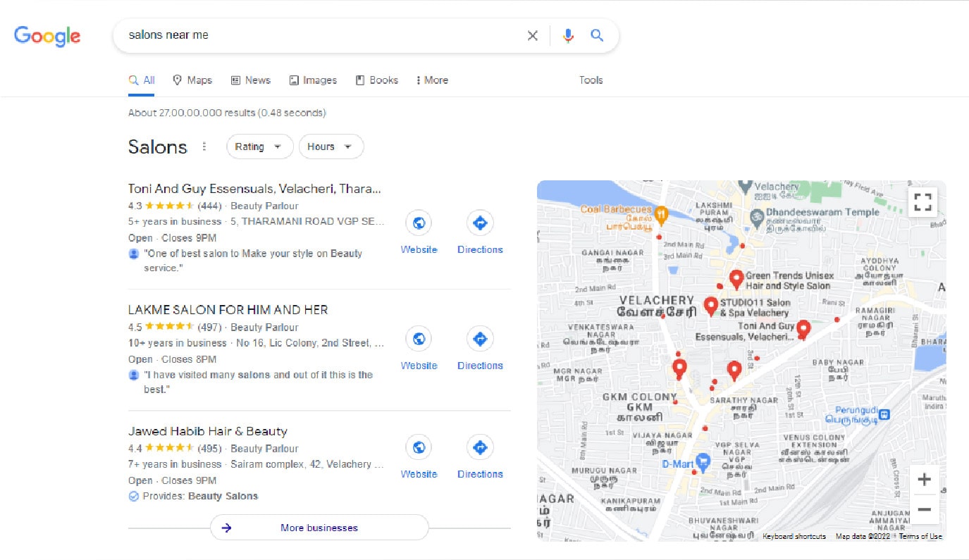Open the Rating filter dropdown
The width and height of the screenshot is (969, 560).
259,147
